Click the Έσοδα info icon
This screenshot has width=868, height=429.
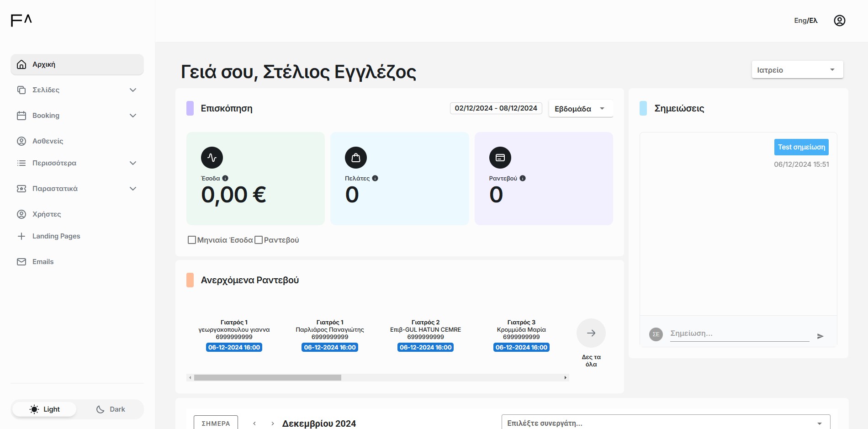[225, 178]
